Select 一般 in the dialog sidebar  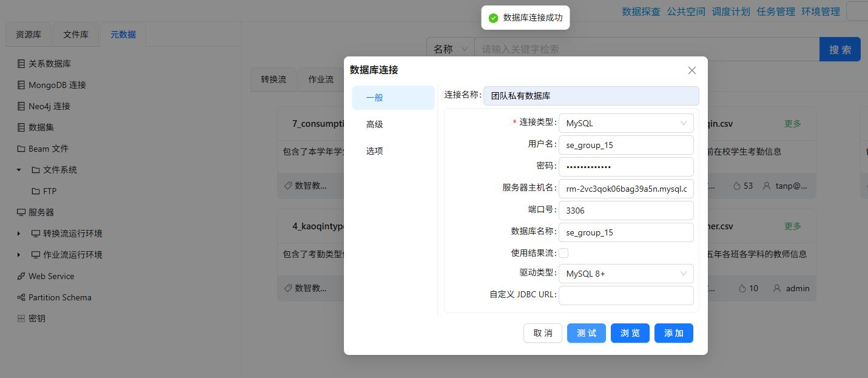point(393,98)
